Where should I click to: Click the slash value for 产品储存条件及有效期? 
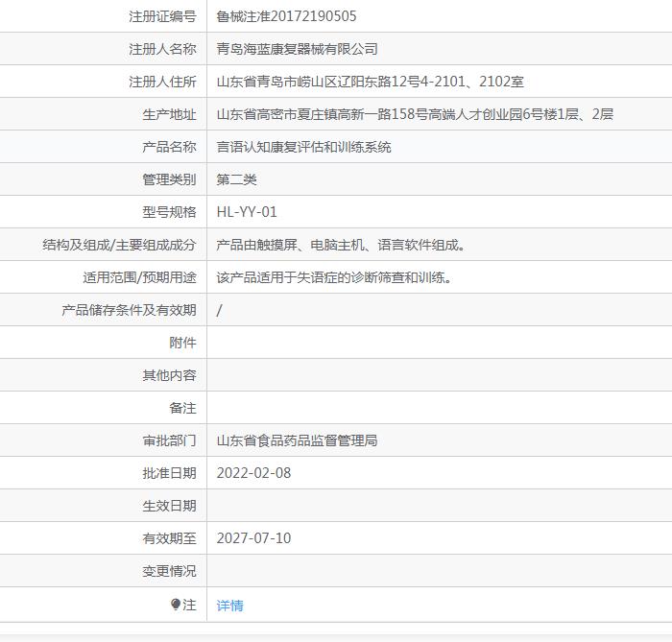220,310
